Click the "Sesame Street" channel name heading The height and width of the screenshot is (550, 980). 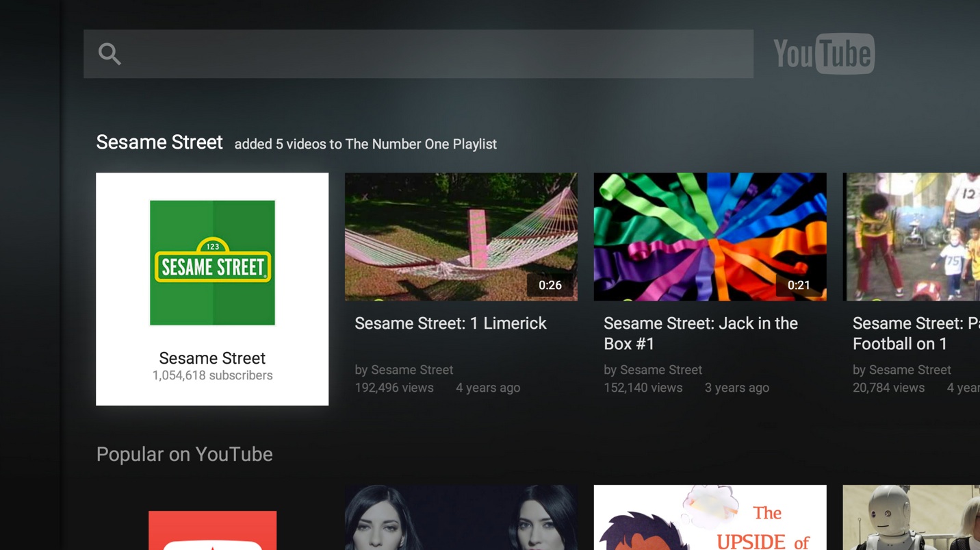point(159,142)
